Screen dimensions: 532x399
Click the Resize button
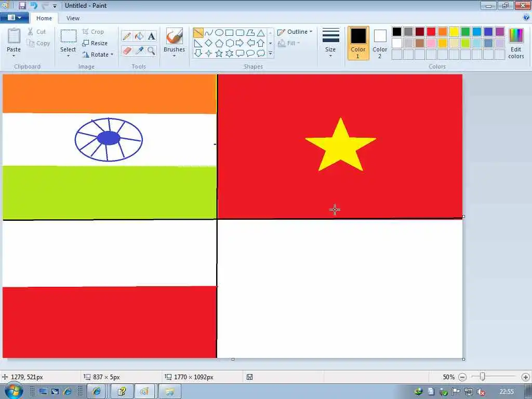95,43
